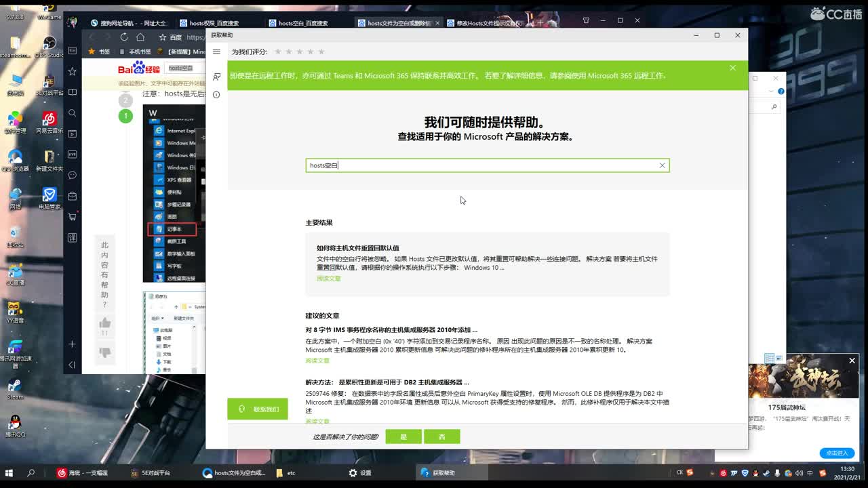The image size is (868, 488).
Task: Switch to 5E对战平台 in taskbar
Action: coord(151,473)
